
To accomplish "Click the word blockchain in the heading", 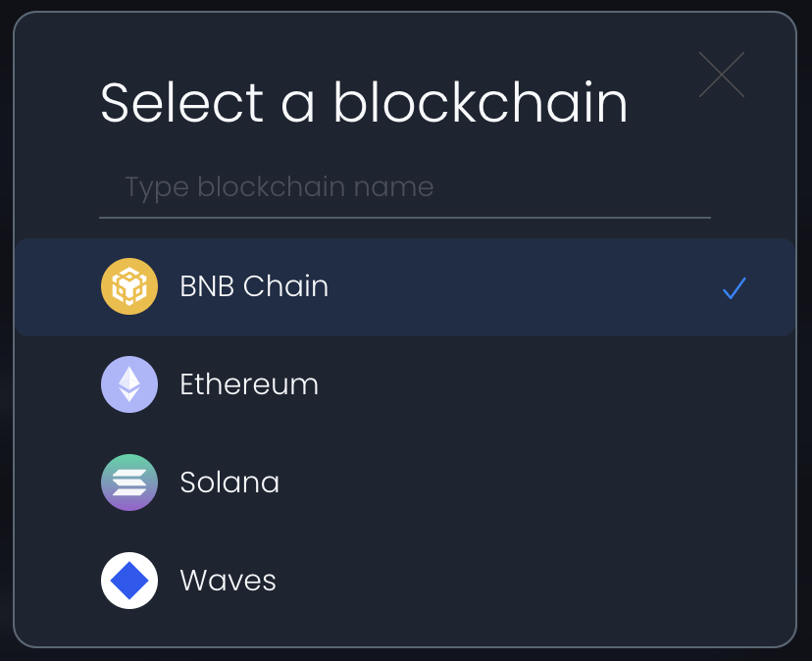I will pos(480,102).
